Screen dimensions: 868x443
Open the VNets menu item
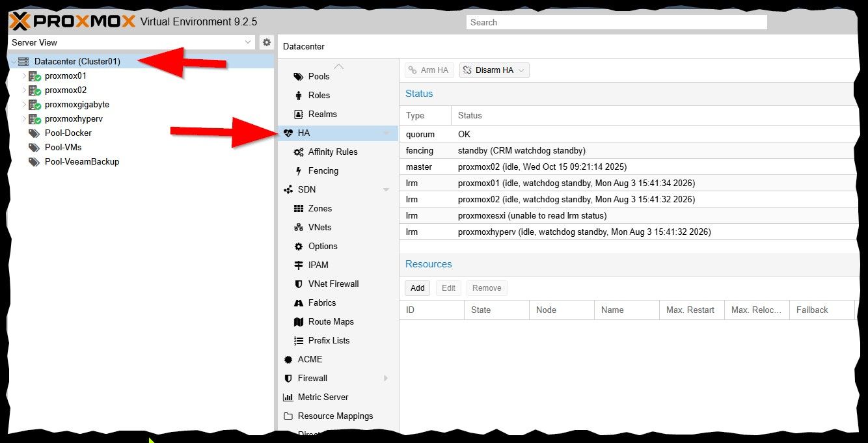pyautogui.click(x=338, y=228)
